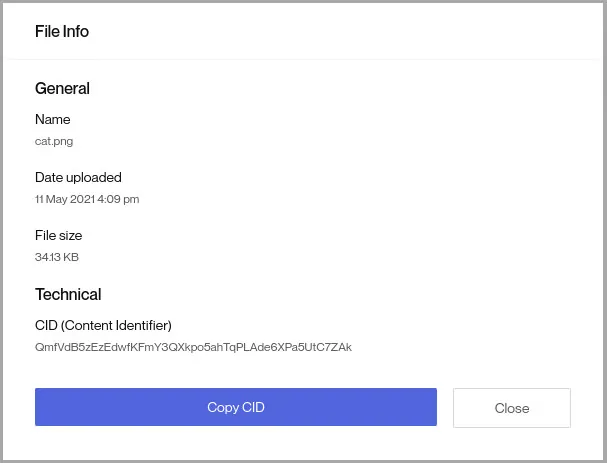Screen dimensions: 607x463
Task: Click the Name field label
Action: click(52, 120)
